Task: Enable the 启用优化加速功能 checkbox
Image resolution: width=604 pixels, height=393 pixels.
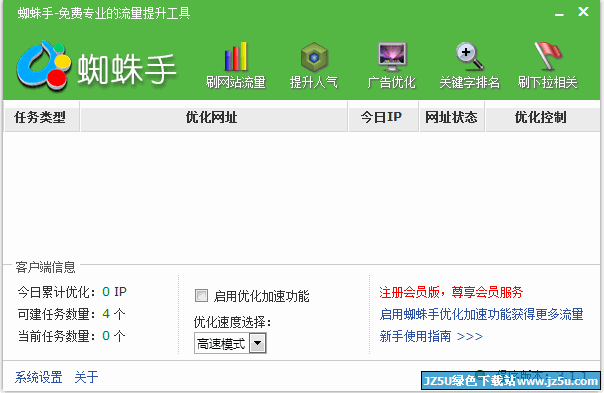Action: click(201, 296)
